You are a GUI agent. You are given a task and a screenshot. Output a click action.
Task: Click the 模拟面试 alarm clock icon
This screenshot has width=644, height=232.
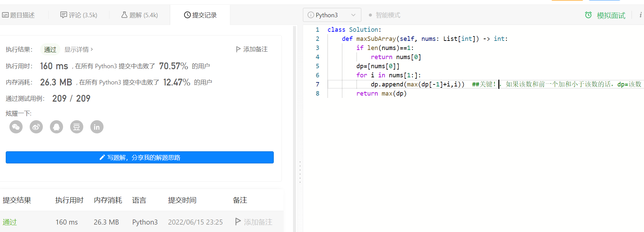point(588,15)
